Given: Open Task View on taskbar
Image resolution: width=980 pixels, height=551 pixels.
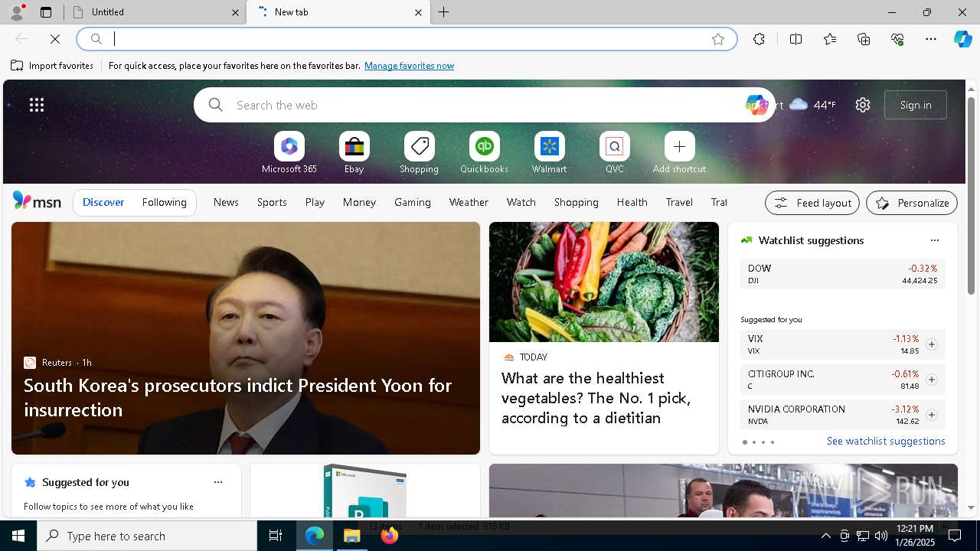Looking at the screenshot, I should pyautogui.click(x=276, y=536).
